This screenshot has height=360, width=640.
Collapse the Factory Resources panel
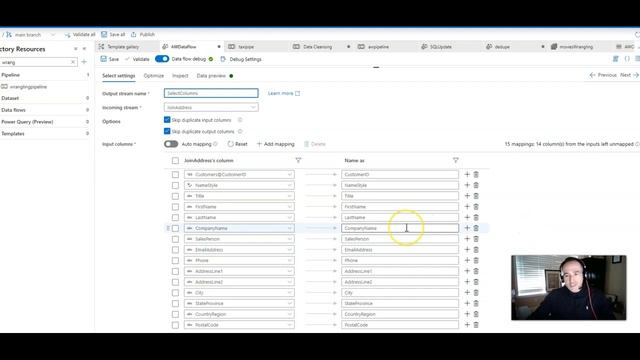coord(84,49)
